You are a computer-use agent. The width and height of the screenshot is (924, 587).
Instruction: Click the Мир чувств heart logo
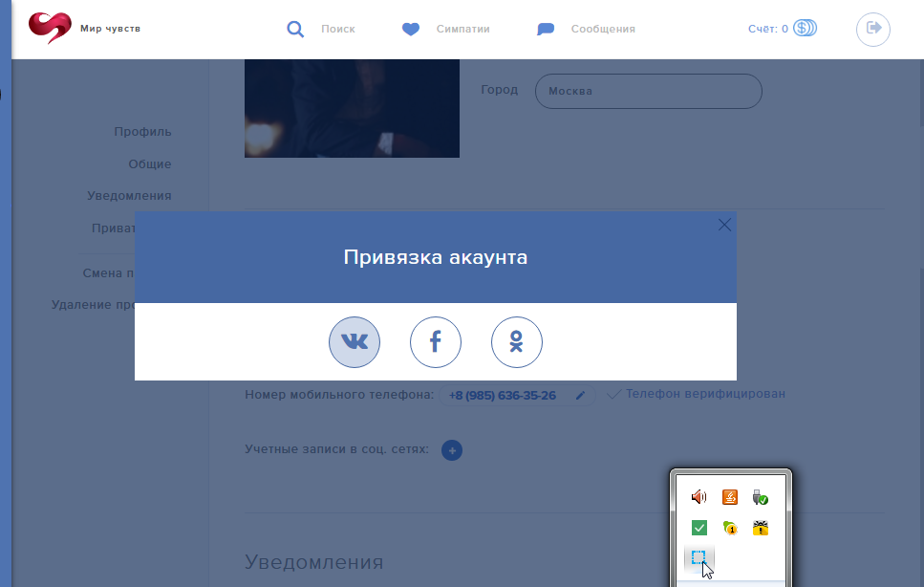[x=50, y=28]
